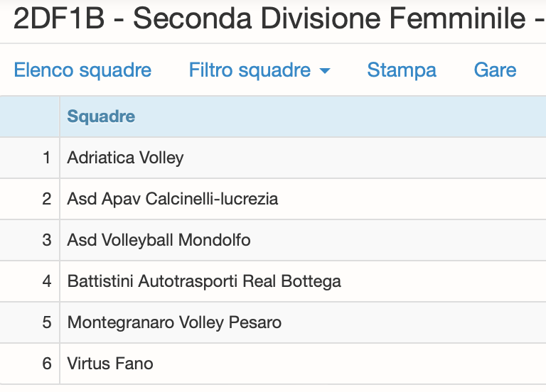
Task: Select the Adriatica Volley row
Action: tap(273, 158)
